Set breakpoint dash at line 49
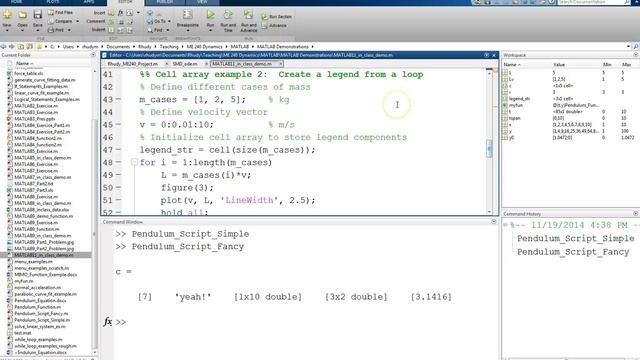 118,175
